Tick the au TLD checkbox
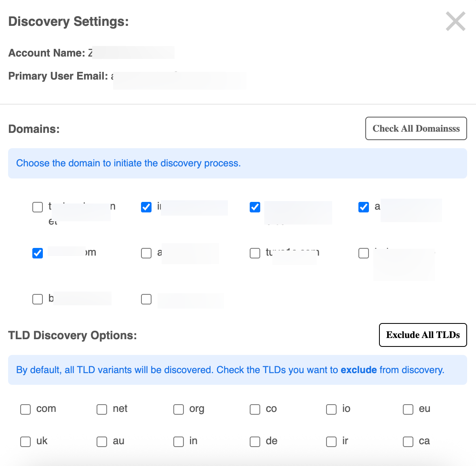Image resolution: width=476 pixels, height=466 pixels. pos(102,442)
